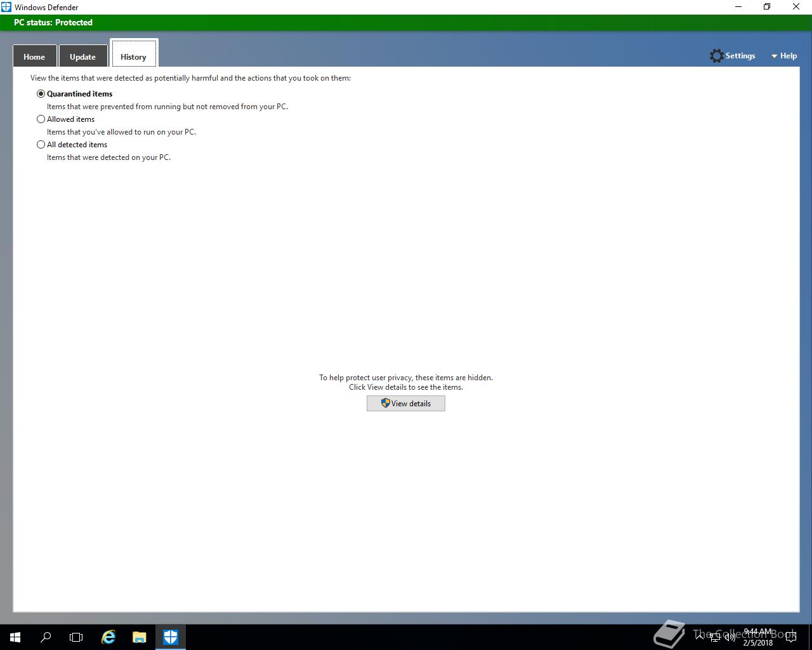Viewport: 812px width, 650px height.
Task: Launch Internet Explorer from taskbar
Action: click(108, 637)
